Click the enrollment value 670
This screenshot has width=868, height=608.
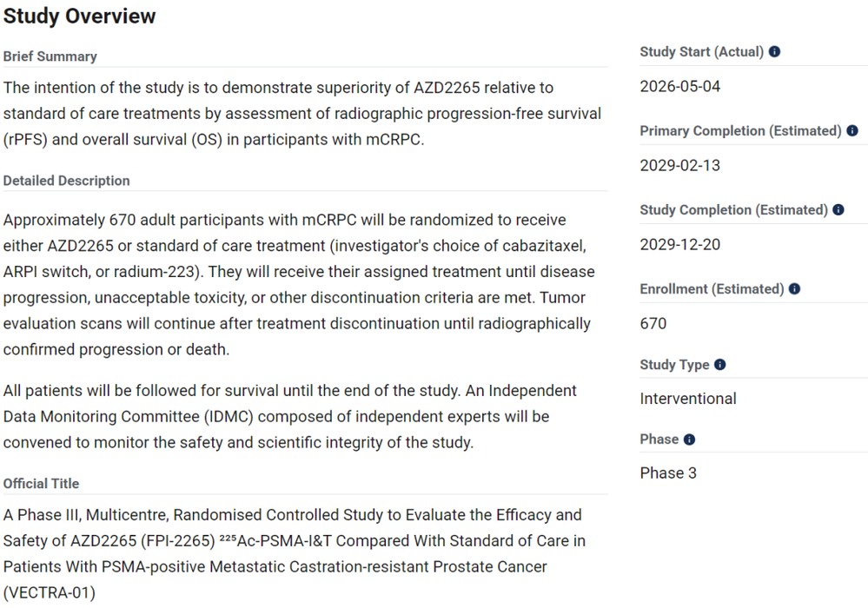pos(653,324)
